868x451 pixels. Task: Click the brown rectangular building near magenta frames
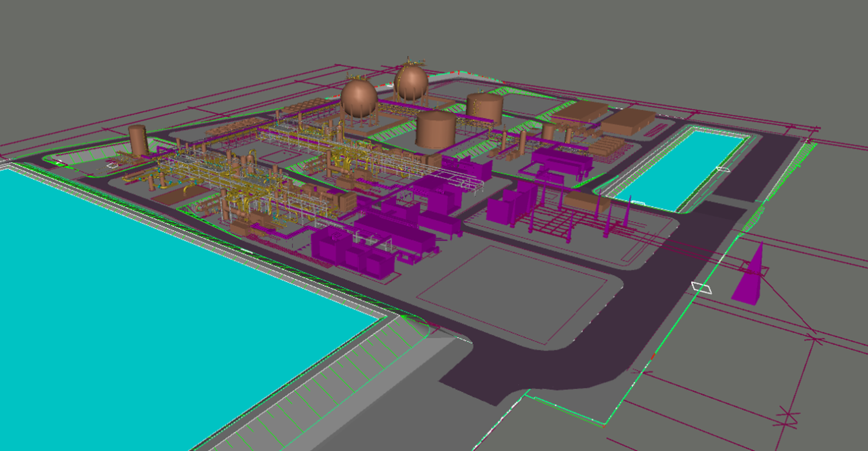point(586,201)
